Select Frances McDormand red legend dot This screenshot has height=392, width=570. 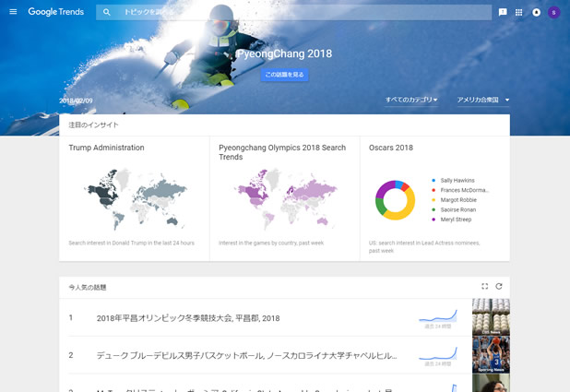pos(433,190)
